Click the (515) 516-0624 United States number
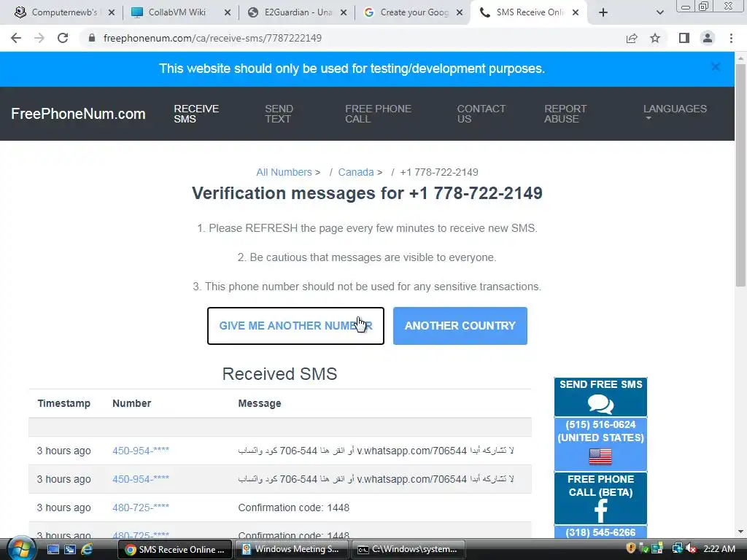This screenshot has height=560, width=747. pyautogui.click(x=600, y=431)
